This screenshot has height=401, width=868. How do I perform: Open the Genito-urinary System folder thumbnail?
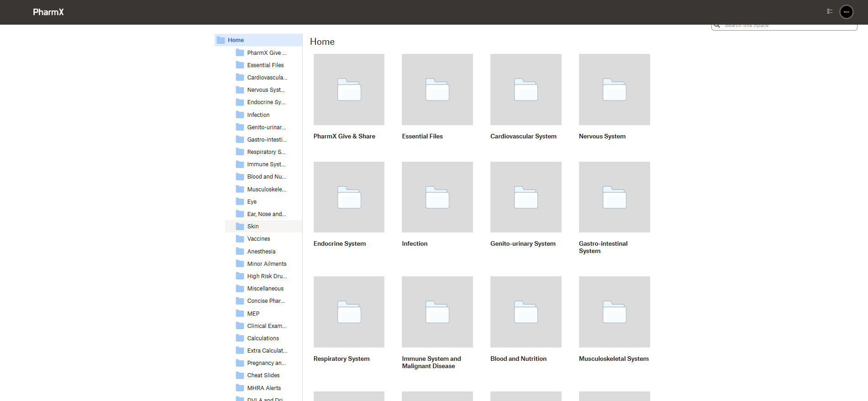pyautogui.click(x=526, y=197)
